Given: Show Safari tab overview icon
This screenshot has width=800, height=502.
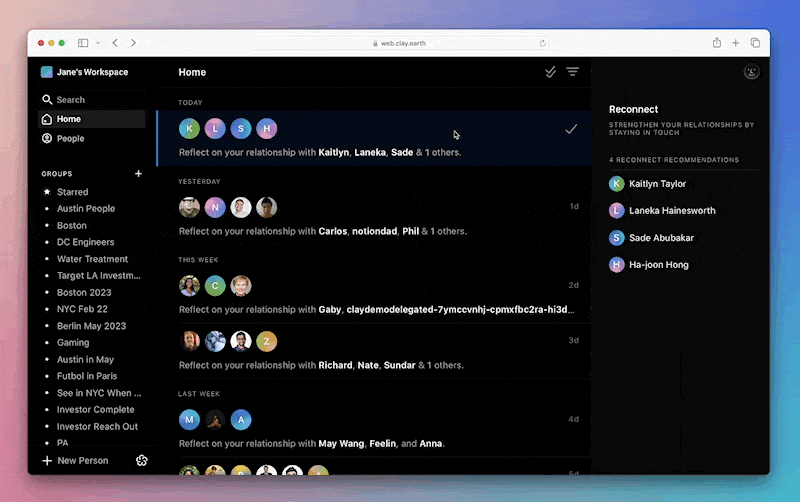Looking at the screenshot, I should [x=755, y=43].
